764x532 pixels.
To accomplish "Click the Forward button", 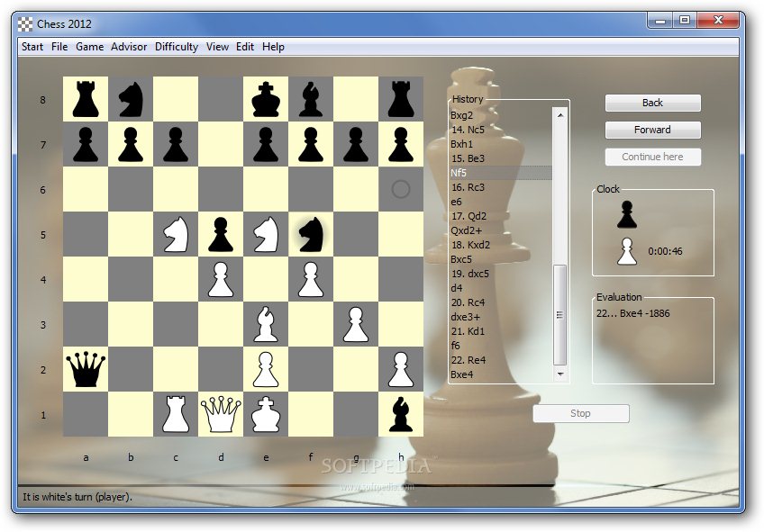I will coord(652,130).
